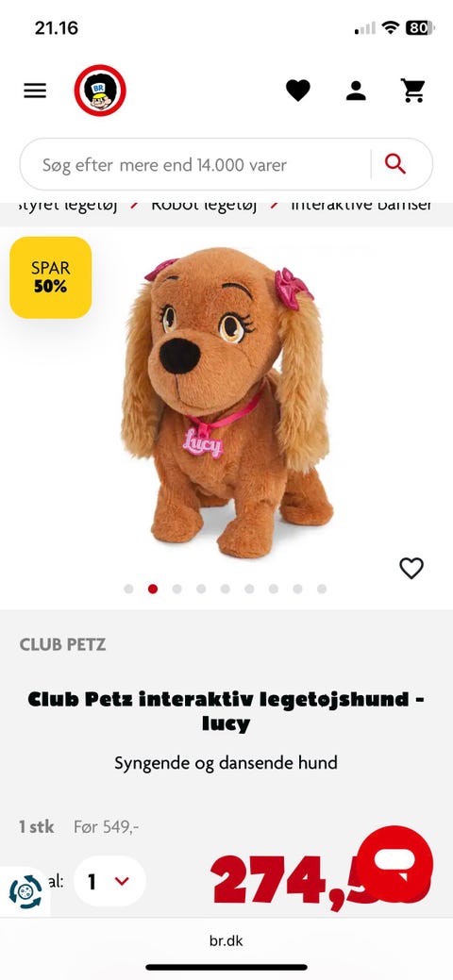This screenshot has width=453, height=980.
Task: Open the Robot legetøj breadcrumb
Action: 203,205
